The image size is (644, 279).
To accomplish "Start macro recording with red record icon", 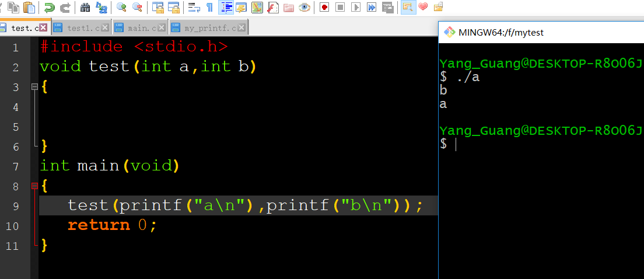I will 324,7.
